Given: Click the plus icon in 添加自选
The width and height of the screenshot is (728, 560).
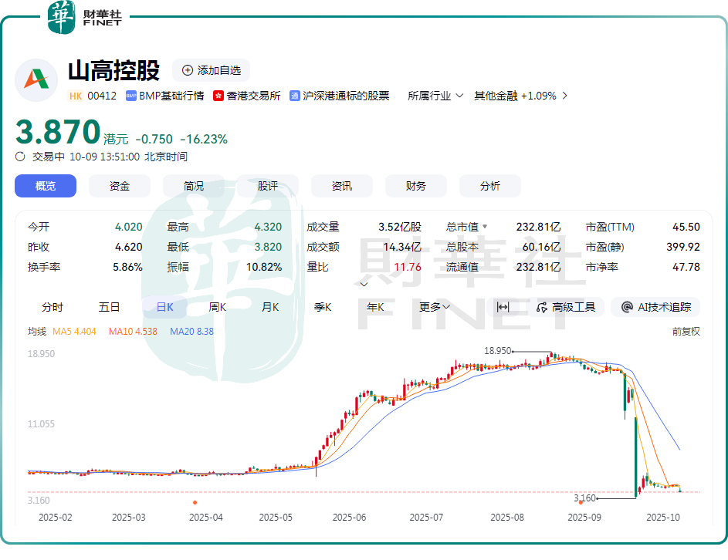Looking at the screenshot, I should [x=188, y=70].
